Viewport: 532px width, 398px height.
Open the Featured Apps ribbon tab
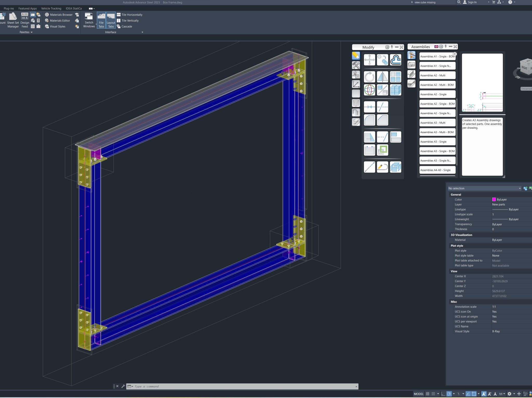(x=27, y=8)
